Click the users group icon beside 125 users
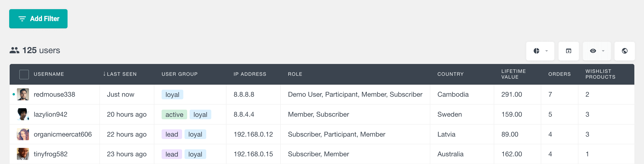This screenshot has width=644, height=164. coord(14,50)
